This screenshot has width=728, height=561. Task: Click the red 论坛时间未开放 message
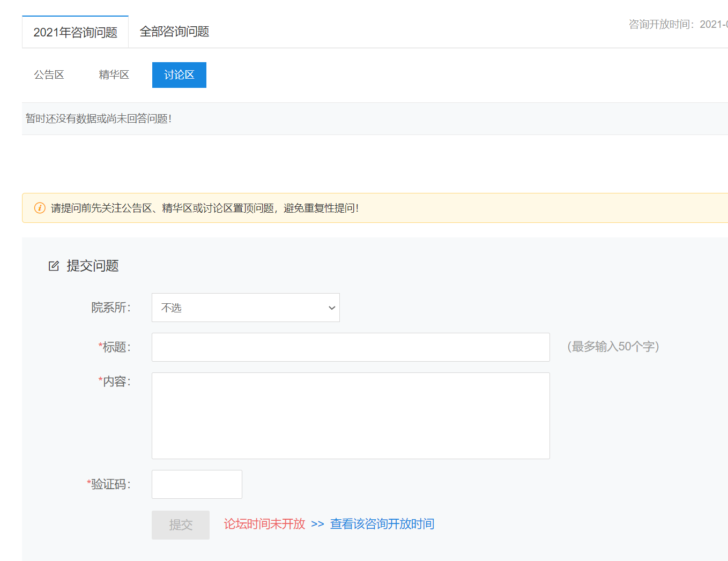pos(264,524)
